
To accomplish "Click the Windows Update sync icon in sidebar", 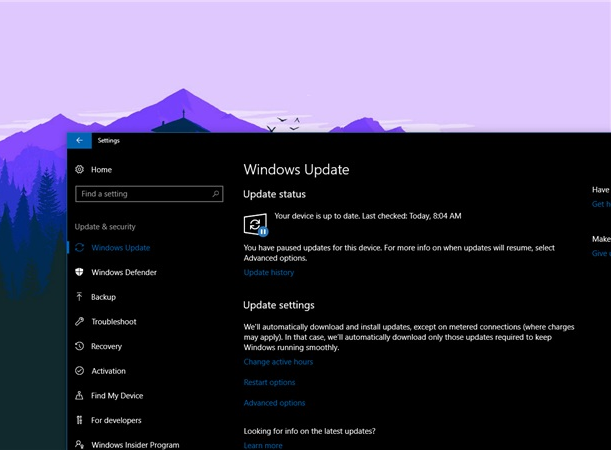I will click(x=79, y=248).
